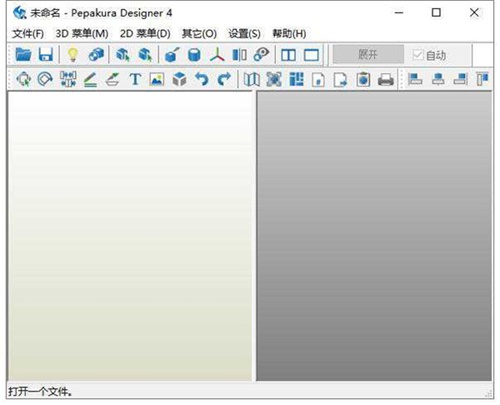Show the 3D axes icon
The width and height of the screenshot is (500, 405).
click(217, 55)
